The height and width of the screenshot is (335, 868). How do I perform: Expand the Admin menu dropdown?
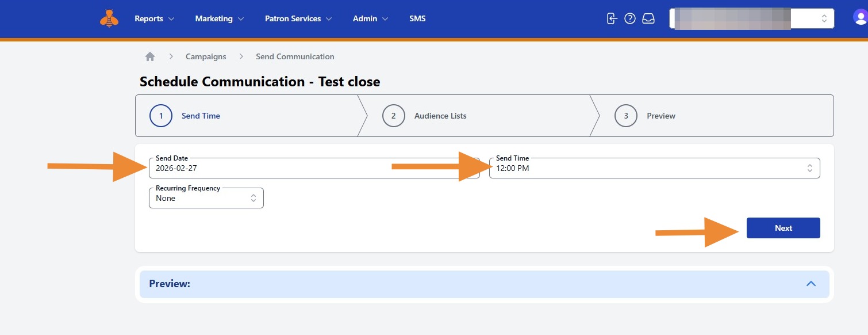370,18
